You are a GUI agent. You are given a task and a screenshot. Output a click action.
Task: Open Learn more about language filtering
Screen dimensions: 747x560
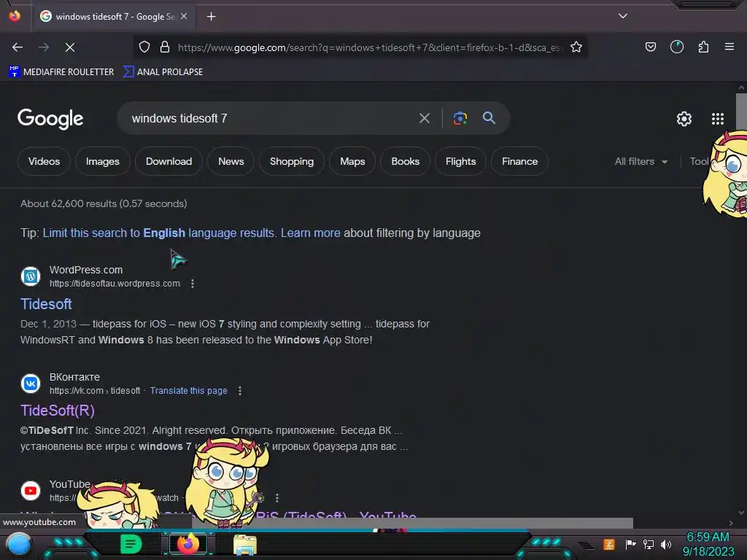point(311,233)
